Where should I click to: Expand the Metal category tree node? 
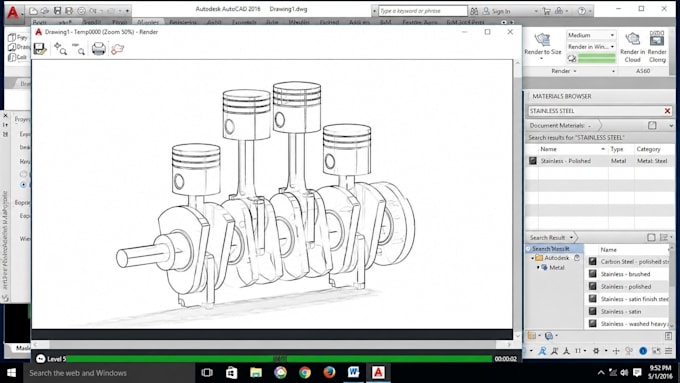click(x=538, y=268)
